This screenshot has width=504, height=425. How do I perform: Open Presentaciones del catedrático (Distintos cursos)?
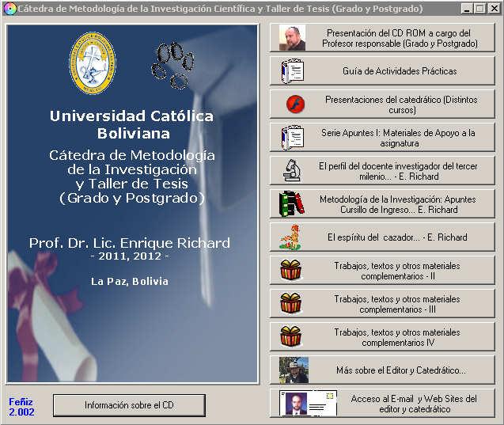coord(382,104)
